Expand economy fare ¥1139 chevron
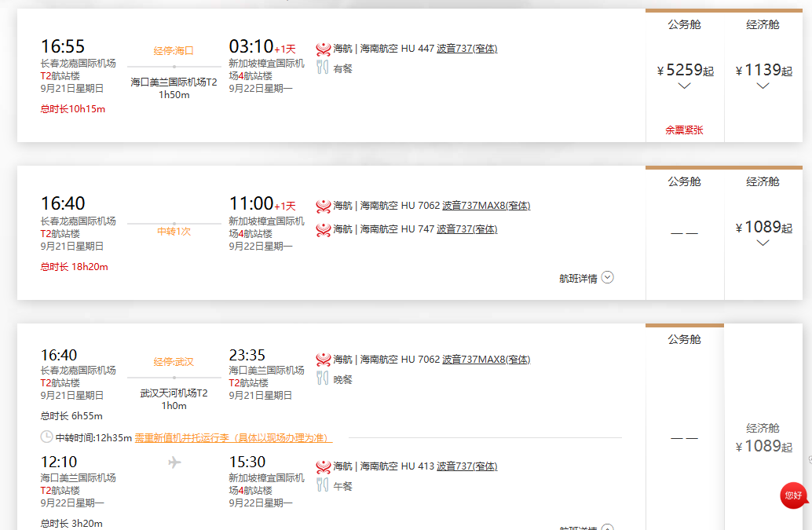The height and width of the screenshot is (530, 812). [763, 86]
